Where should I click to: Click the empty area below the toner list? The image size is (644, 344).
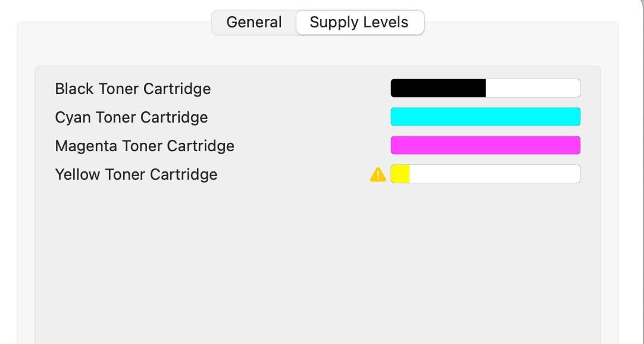point(317,262)
